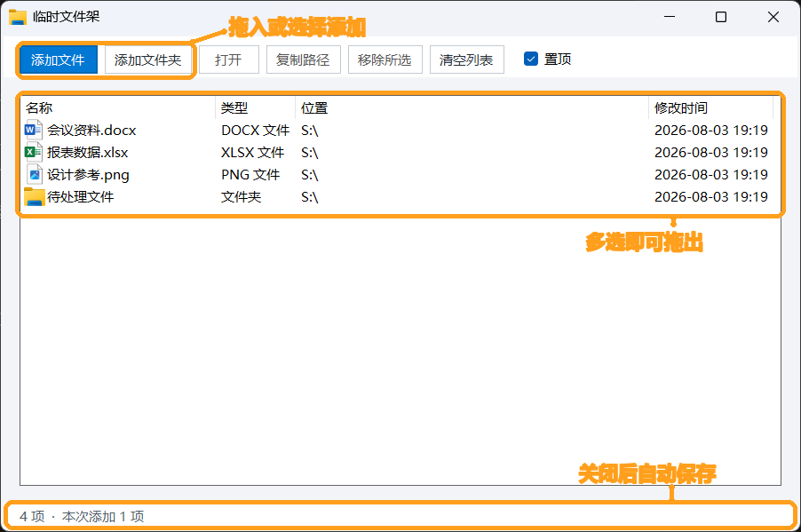
Task: Click the status text 4 项 · 本次添加 1 项
Action: [x=82, y=516]
